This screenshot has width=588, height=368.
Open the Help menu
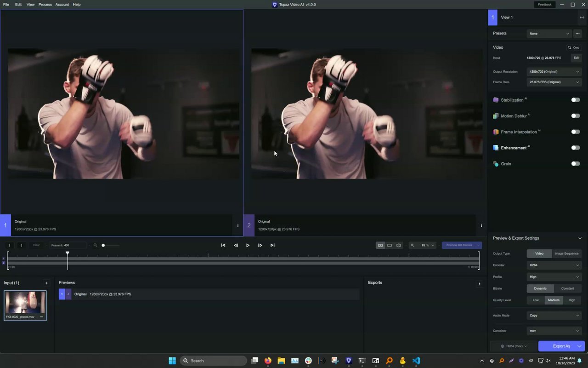[x=77, y=5]
